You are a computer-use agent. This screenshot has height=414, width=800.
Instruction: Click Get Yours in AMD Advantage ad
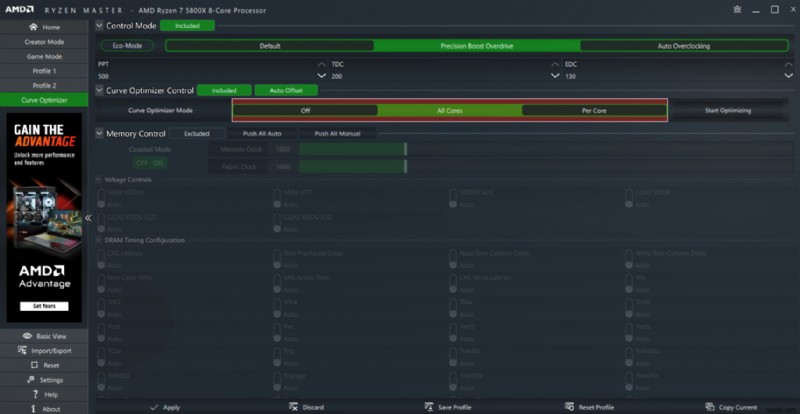(44, 306)
